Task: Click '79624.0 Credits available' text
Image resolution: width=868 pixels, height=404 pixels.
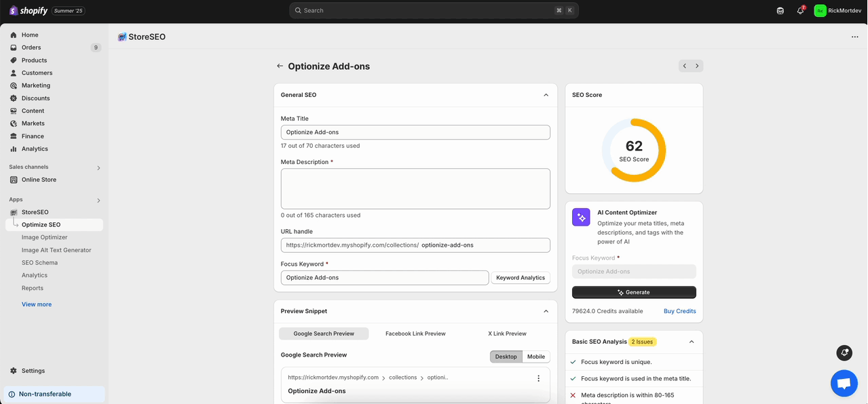Action: pos(607,311)
